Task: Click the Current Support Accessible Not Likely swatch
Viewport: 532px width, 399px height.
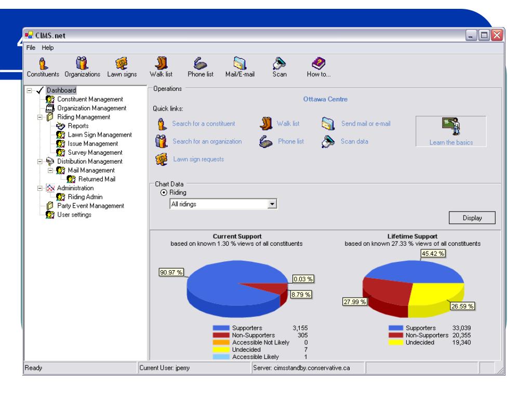Action: pos(221,342)
